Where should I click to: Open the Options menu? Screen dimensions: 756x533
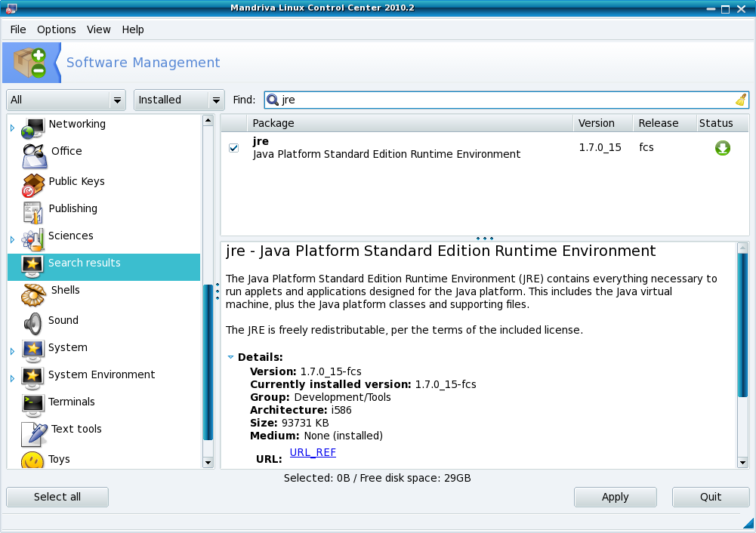pos(57,29)
